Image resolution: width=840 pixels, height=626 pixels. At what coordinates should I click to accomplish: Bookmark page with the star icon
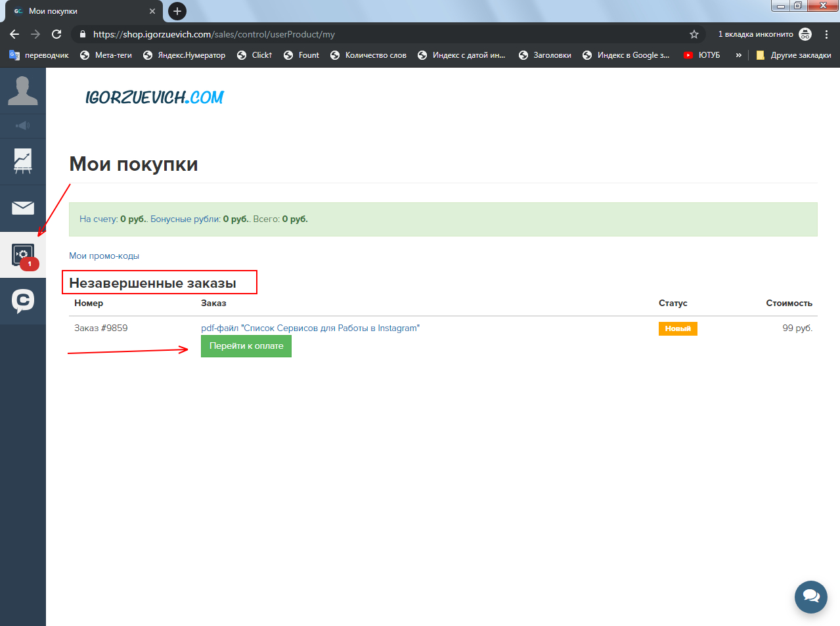[694, 34]
